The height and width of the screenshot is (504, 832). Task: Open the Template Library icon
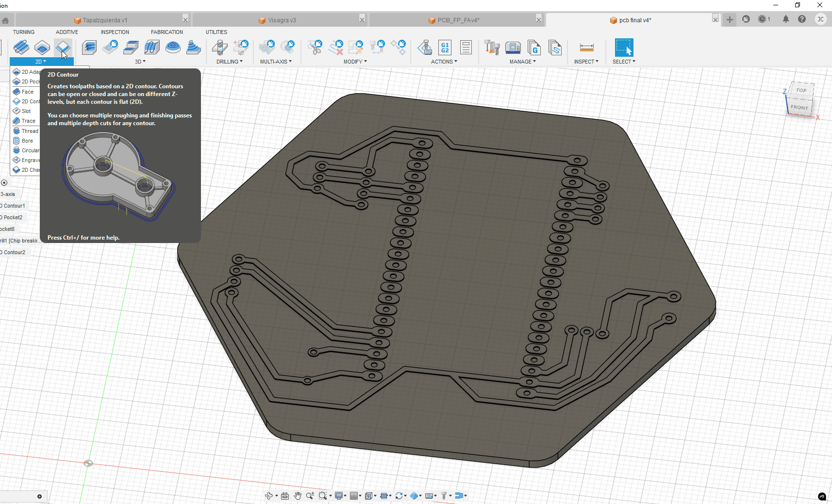point(555,48)
